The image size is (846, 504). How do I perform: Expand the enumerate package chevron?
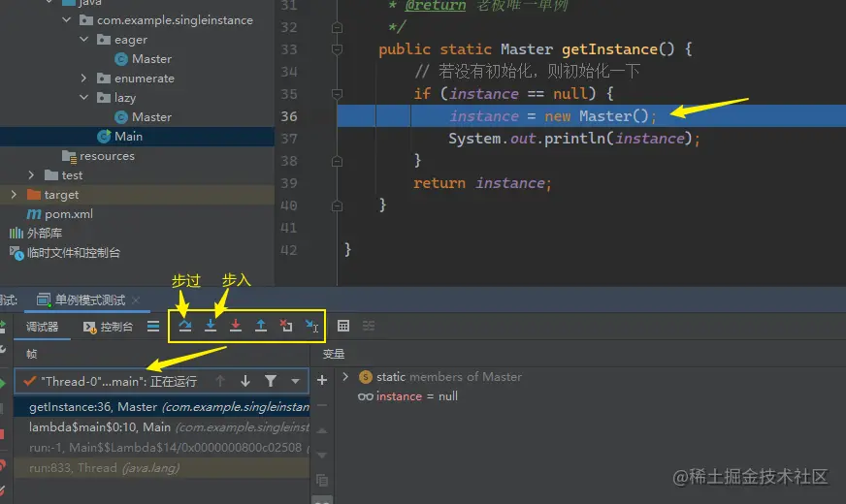(x=83, y=79)
